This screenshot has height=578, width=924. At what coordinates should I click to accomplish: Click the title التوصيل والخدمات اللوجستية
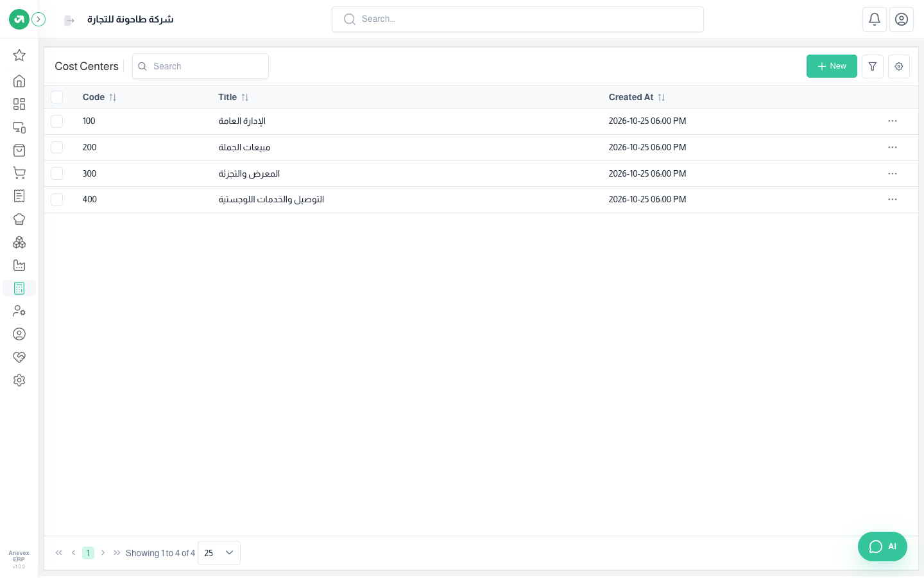click(x=271, y=199)
